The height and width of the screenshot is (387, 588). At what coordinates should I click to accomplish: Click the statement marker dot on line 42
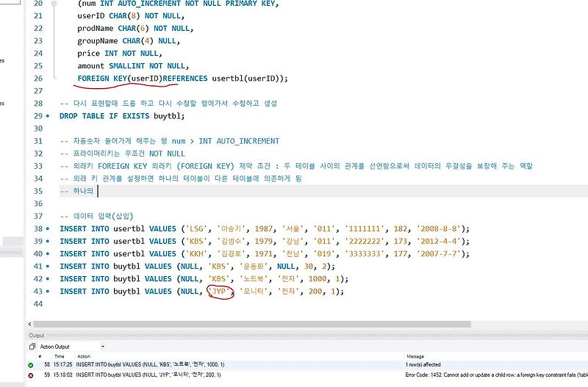click(x=48, y=279)
